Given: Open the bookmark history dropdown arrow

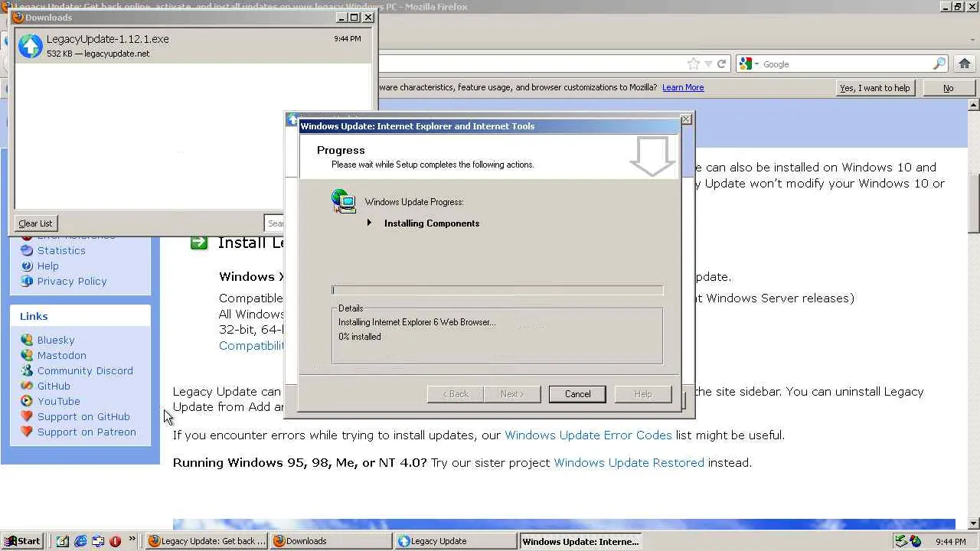Looking at the screenshot, I should point(708,64).
